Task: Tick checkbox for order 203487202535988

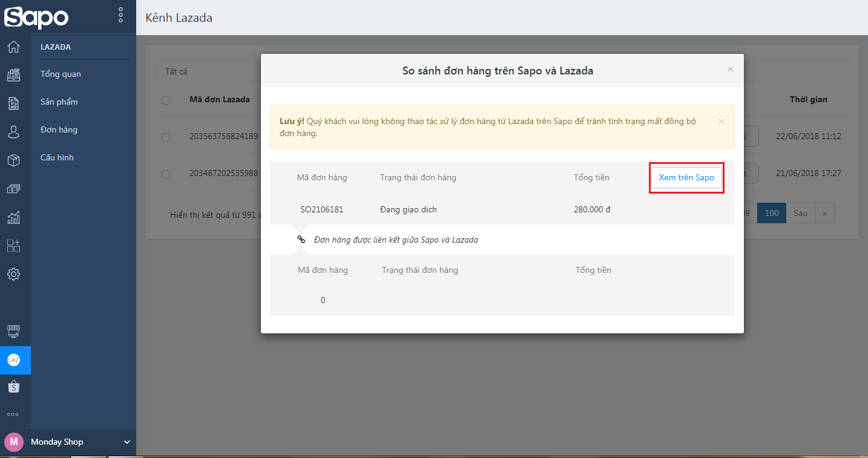Action: click(x=166, y=174)
